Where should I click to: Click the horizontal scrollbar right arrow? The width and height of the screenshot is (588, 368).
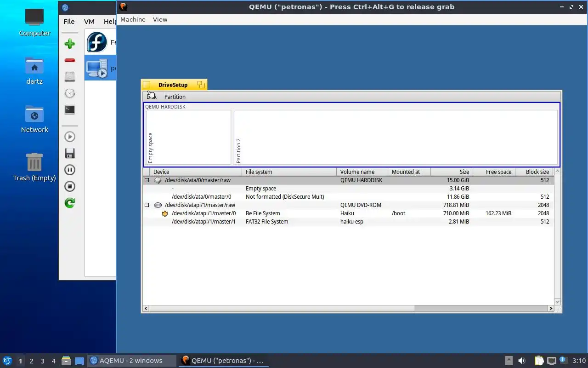coord(551,309)
